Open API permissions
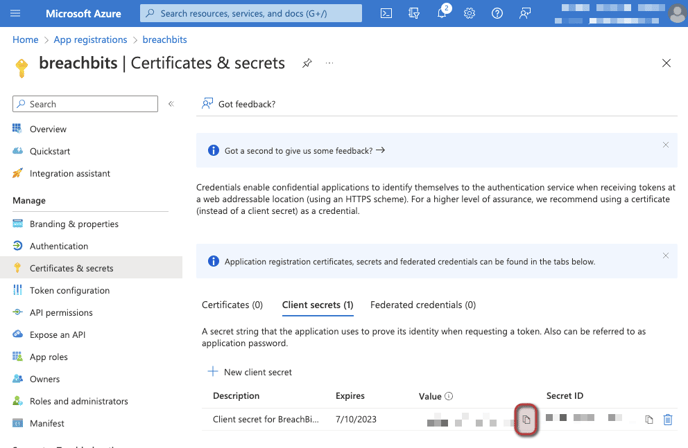The image size is (688, 448). (x=61, y=312)
